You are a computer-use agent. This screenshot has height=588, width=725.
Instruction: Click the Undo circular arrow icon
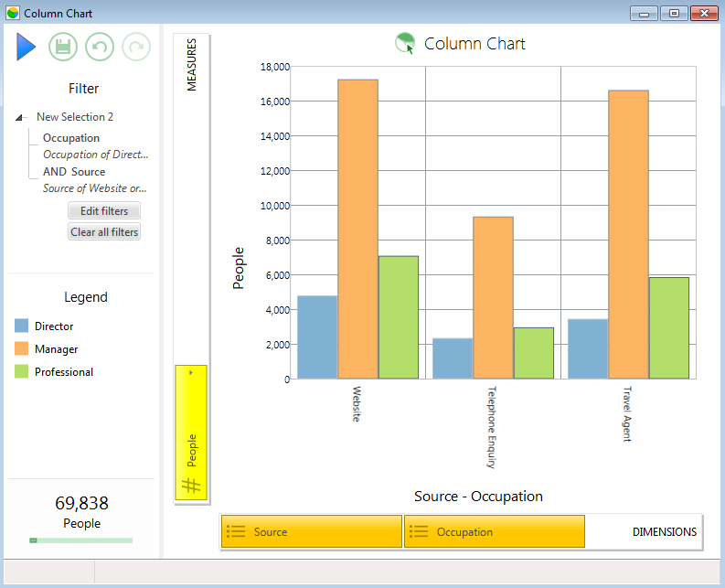pos(100,47)
